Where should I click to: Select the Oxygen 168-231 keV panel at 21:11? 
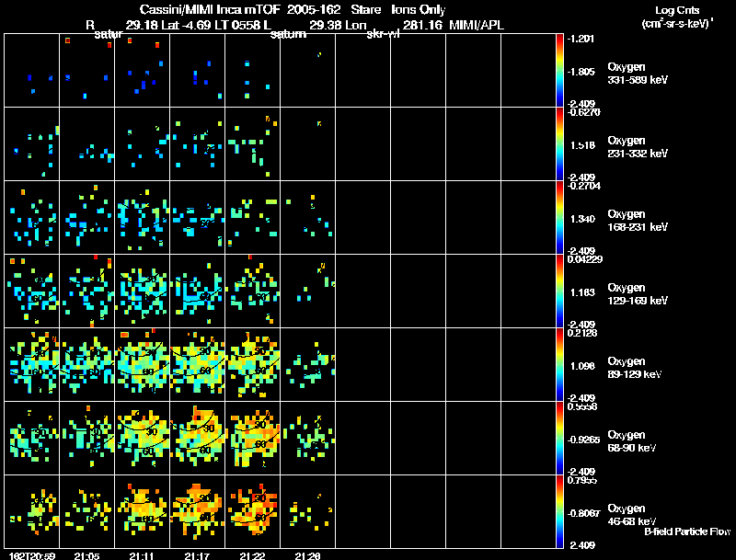[x=143, y=218]
